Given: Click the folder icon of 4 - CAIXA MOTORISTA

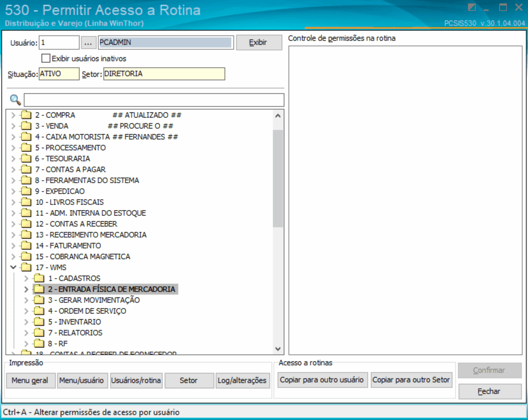Looking at the screenshot, I should 26,137.
